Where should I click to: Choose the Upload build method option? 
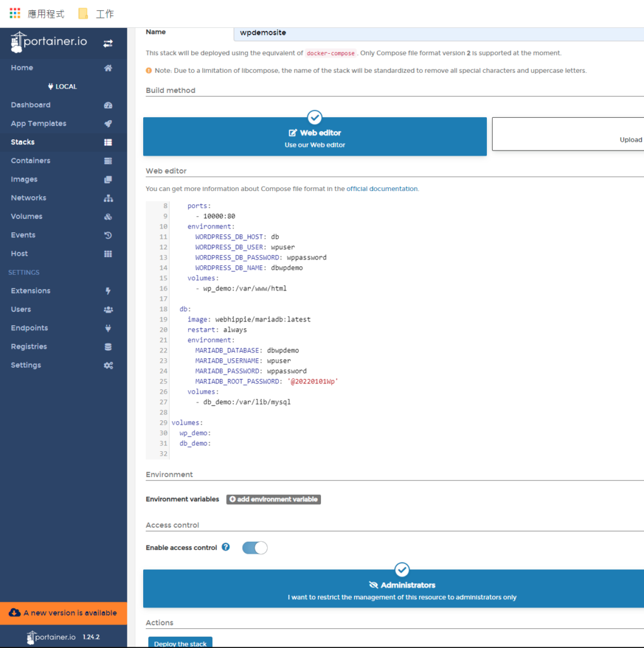(567, 134)
